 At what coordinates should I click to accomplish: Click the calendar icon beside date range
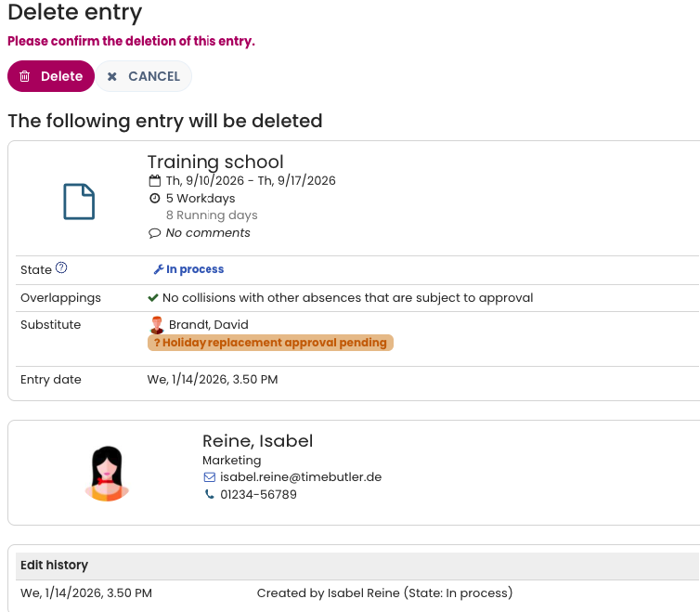pos(154,181)
